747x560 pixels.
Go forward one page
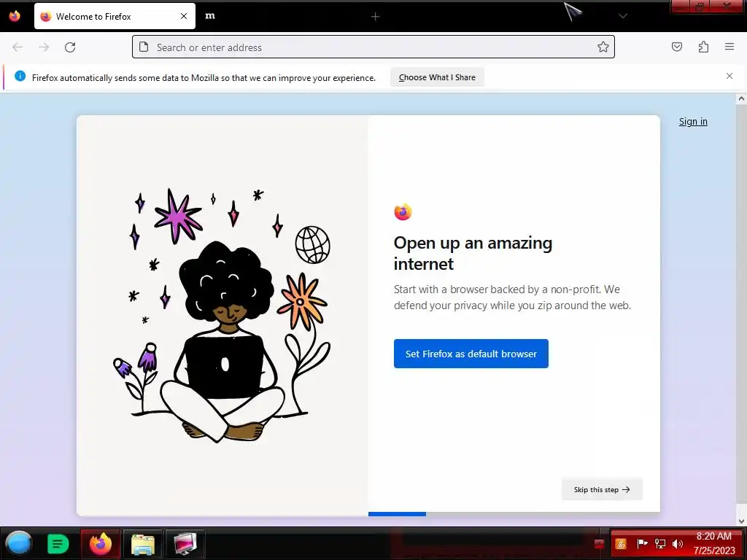tap(44, 47)
